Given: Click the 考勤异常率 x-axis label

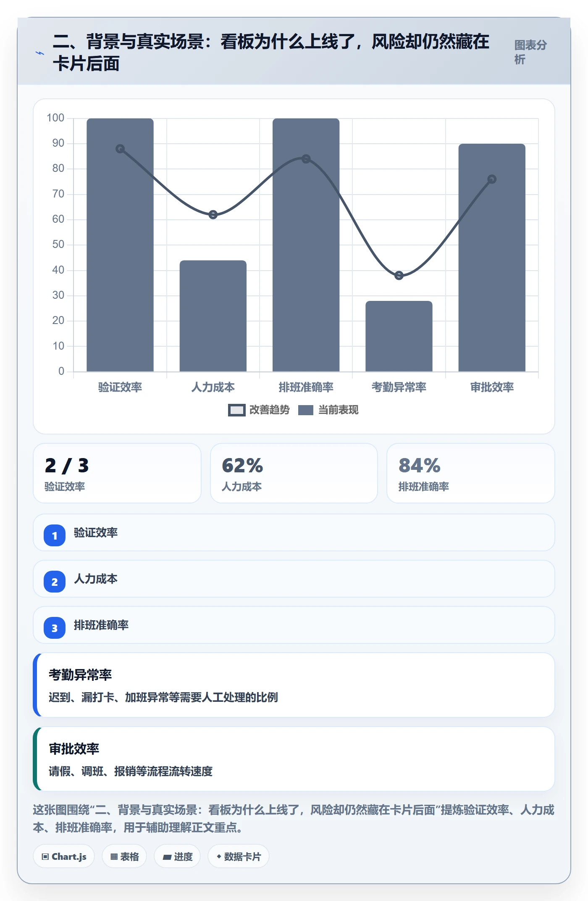Looking at the screenshot, I should click(x=399, y=387).
